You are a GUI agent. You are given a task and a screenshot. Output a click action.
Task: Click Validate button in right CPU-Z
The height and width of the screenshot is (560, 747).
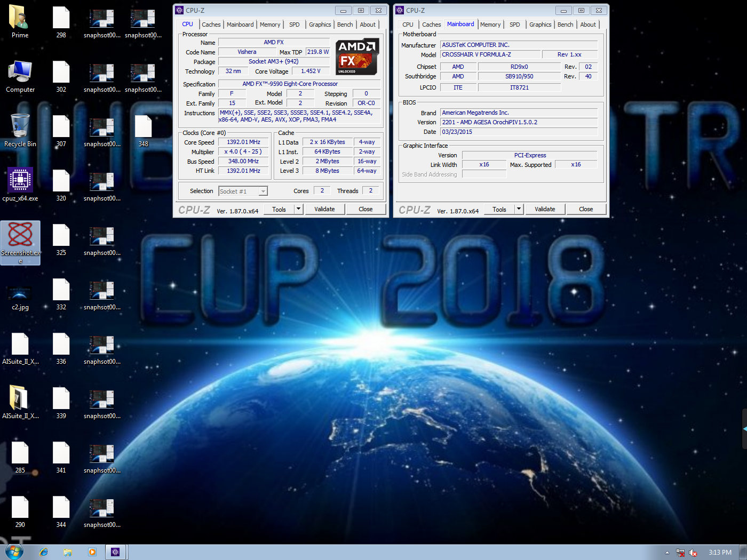pyautogui.click(x=545, y=209)
